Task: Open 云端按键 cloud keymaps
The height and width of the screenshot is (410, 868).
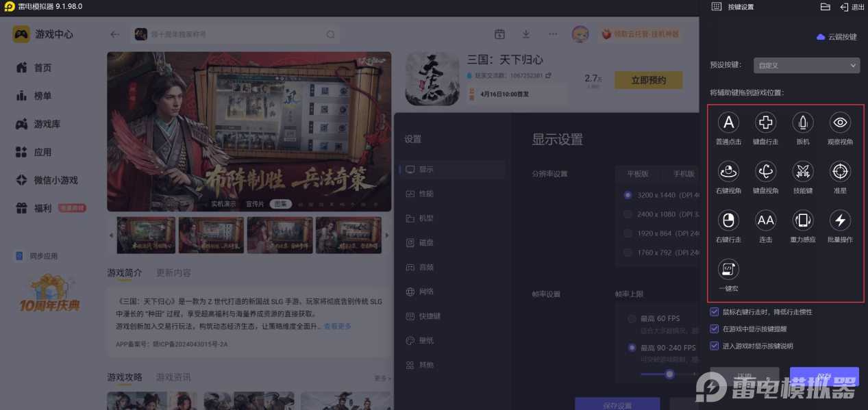Action: (x=836, y=37)
